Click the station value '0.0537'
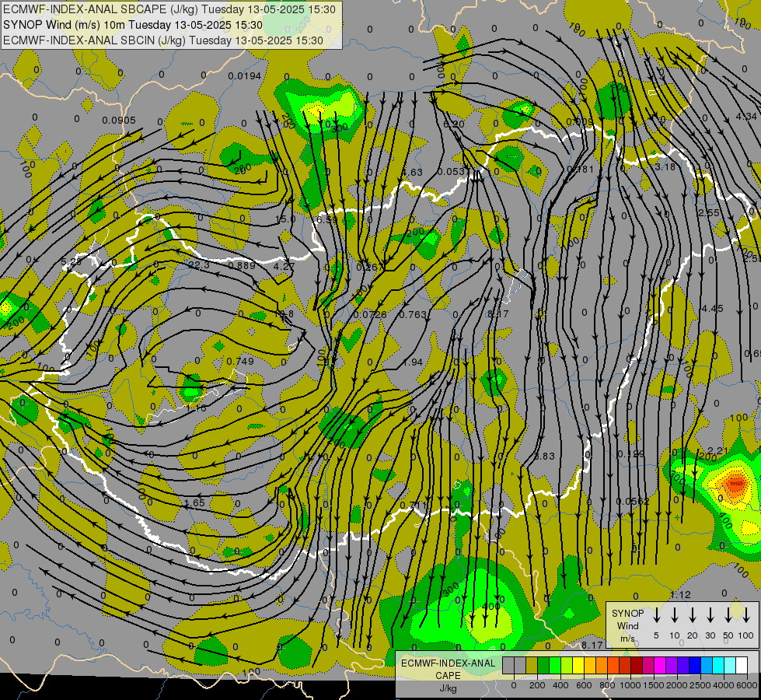Image resolution: width=761 pixels, height=700 pixels. point(454,171)
